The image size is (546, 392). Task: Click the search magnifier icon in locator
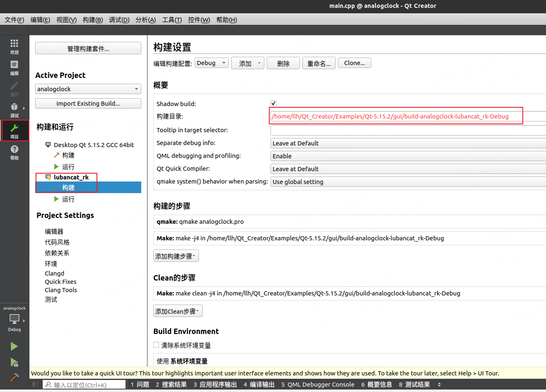[48, 385]
